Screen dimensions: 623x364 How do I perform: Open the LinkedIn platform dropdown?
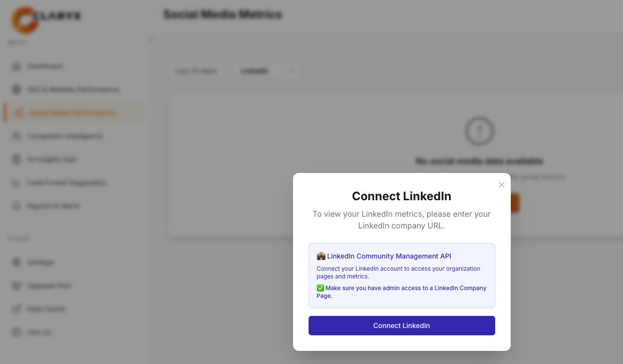(x=266, y=71)
